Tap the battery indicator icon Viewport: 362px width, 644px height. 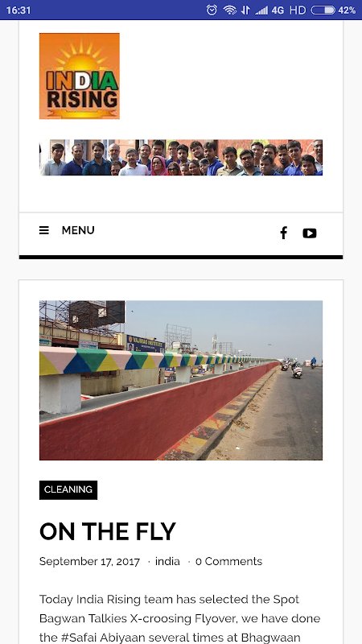click(x=323, y=10)
